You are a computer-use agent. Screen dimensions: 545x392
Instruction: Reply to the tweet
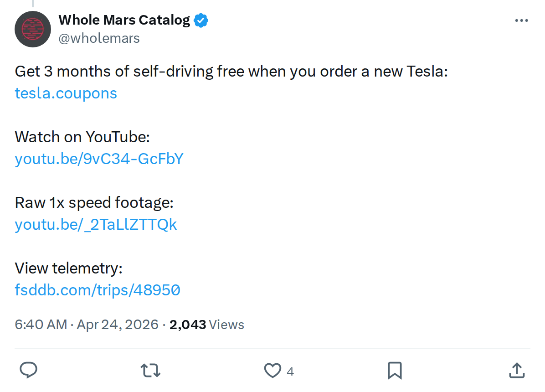click(x=29, y=371)
